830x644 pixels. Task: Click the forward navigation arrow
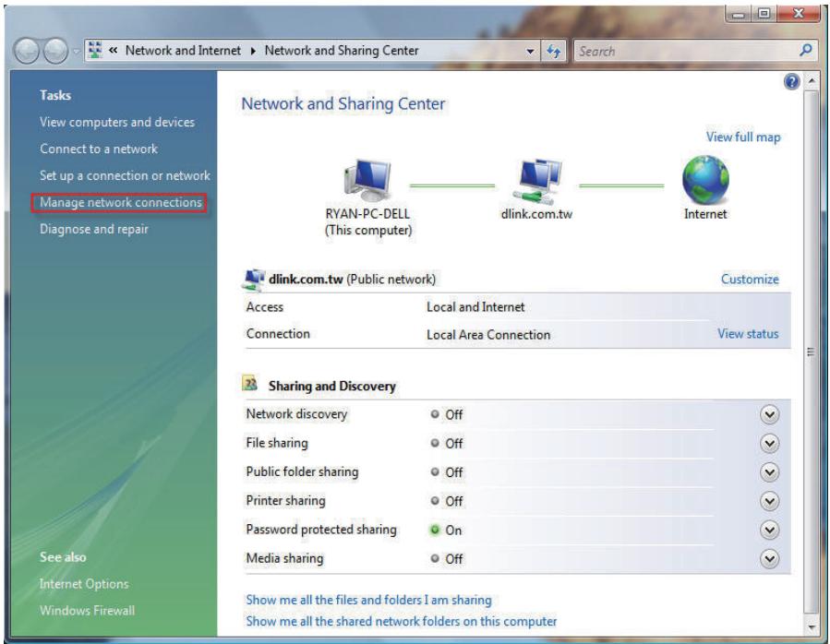tap(55, 52)
